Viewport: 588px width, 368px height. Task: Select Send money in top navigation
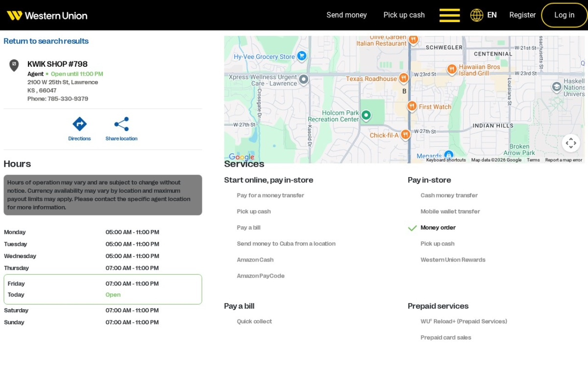click(346, 15)
